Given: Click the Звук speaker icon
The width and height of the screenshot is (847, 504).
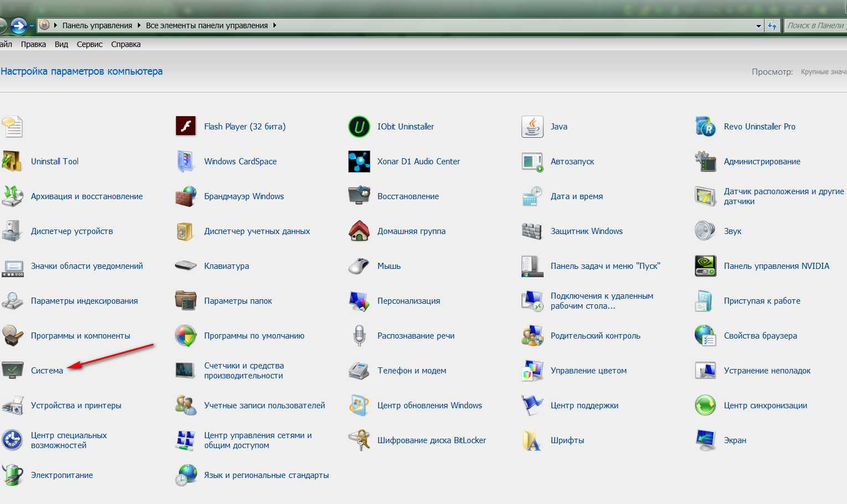Looking at the screenshot, I should 705,231.
